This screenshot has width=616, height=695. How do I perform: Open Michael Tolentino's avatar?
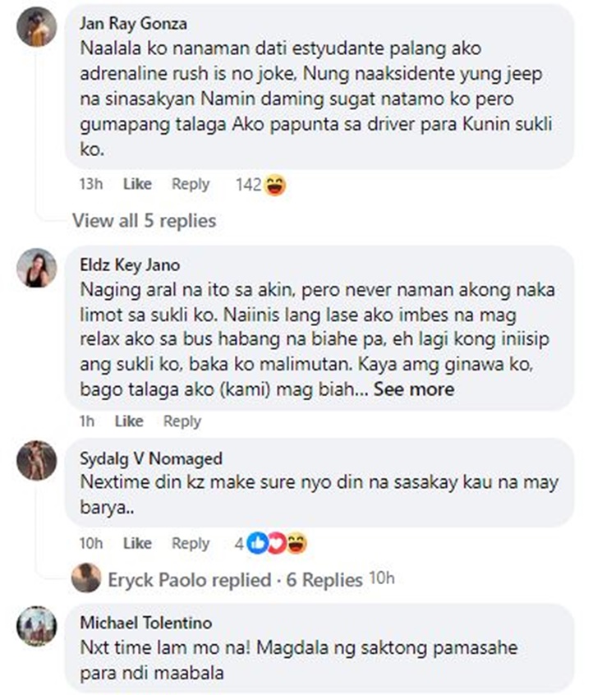tap(37, 626)
